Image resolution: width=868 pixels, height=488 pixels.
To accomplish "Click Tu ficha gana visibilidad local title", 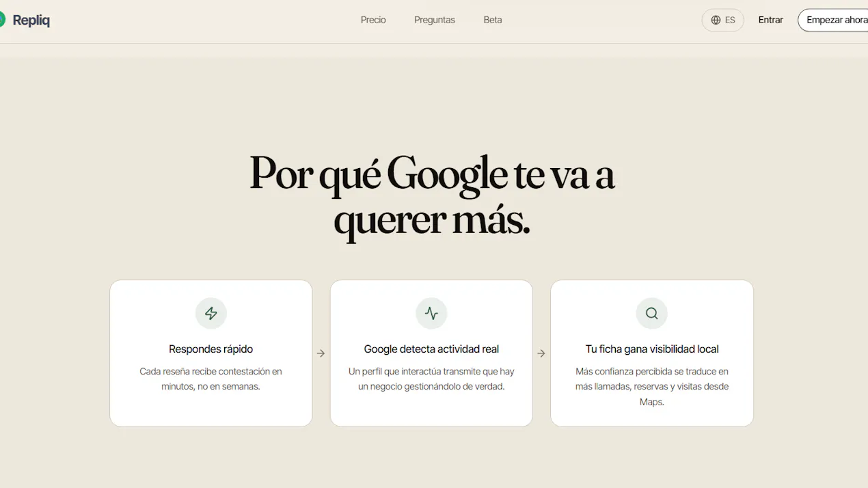I will pyautogui.click(x=652, y=349).
